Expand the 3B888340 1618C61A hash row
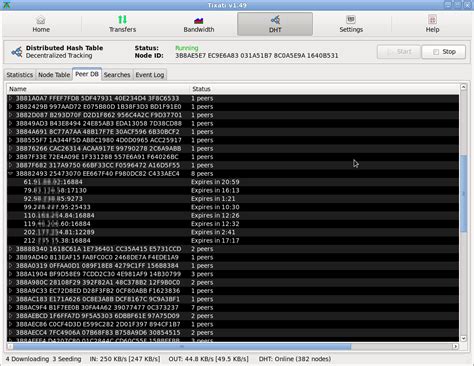This screenshot has width=474, height=366. pyautogui.click(x=10, y=249)
